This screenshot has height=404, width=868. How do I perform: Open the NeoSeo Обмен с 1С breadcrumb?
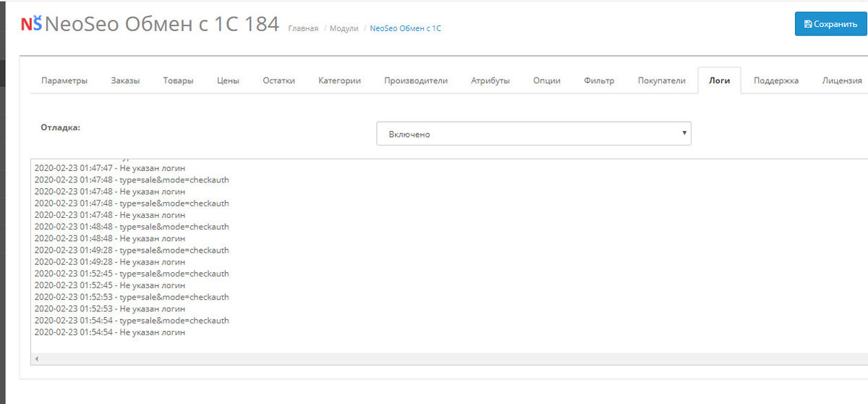coord(405,29)
